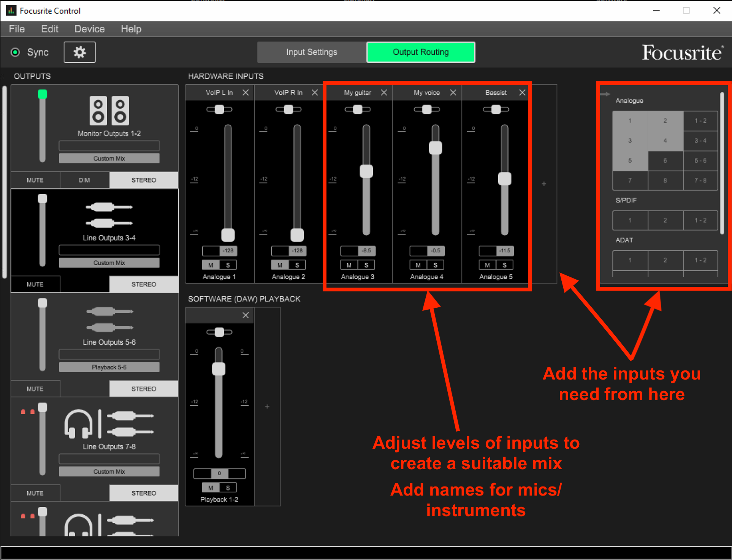Mute Line Outputs 7-8
The height and width of the screenshot is (560, 732).
pyautogui.click(x=35, y=494)
